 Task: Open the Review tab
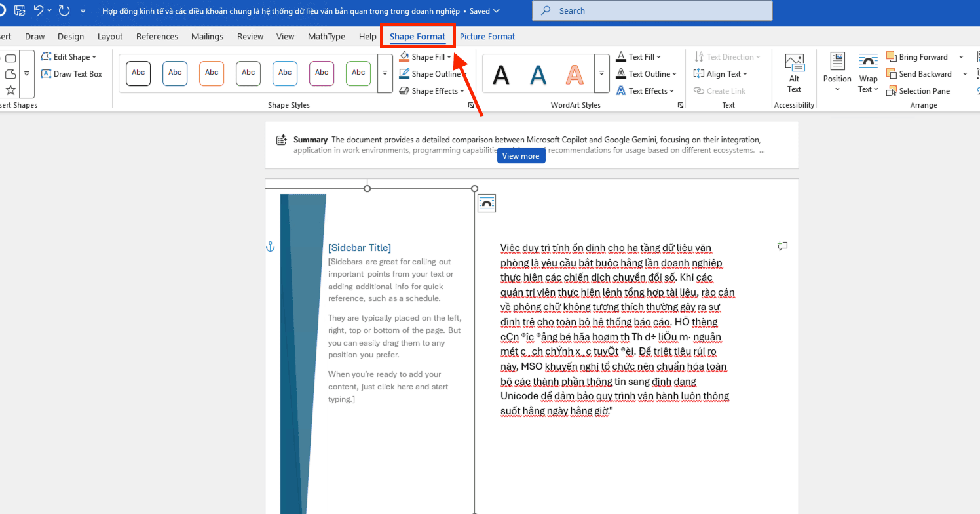coord(250,37)
